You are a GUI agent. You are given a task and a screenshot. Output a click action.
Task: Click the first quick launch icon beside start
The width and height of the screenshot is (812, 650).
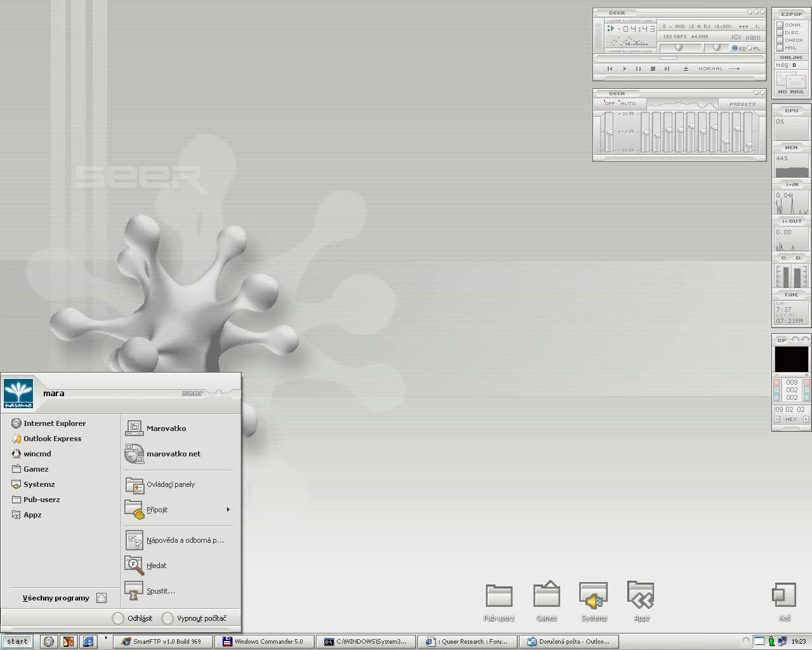[48, 642]
